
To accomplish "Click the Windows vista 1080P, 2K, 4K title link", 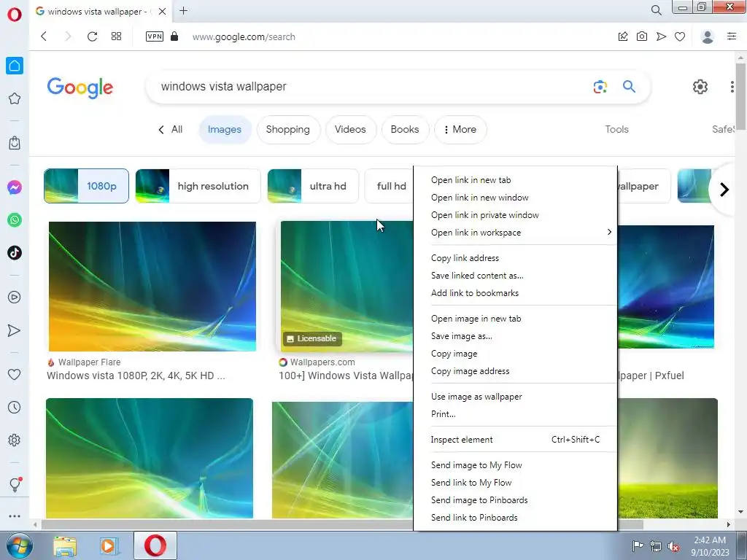I will (x=136, y=376).
